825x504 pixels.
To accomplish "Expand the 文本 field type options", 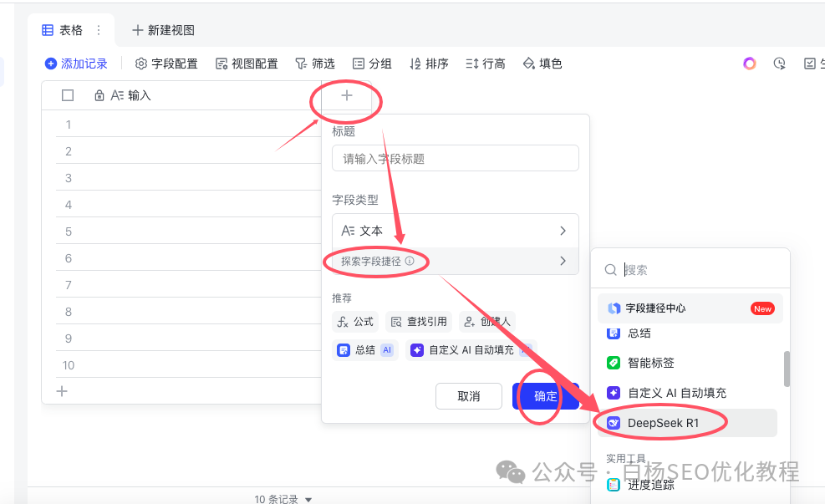I will point(455,230).
